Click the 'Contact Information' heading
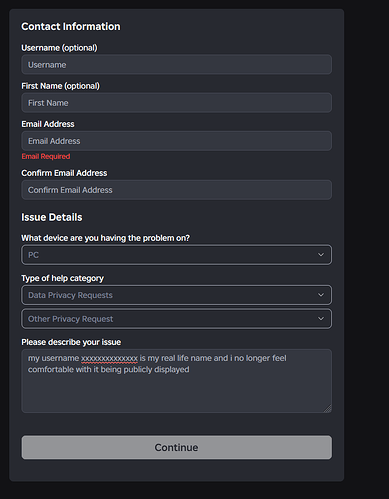389x499 pixels. coord(71,26)
